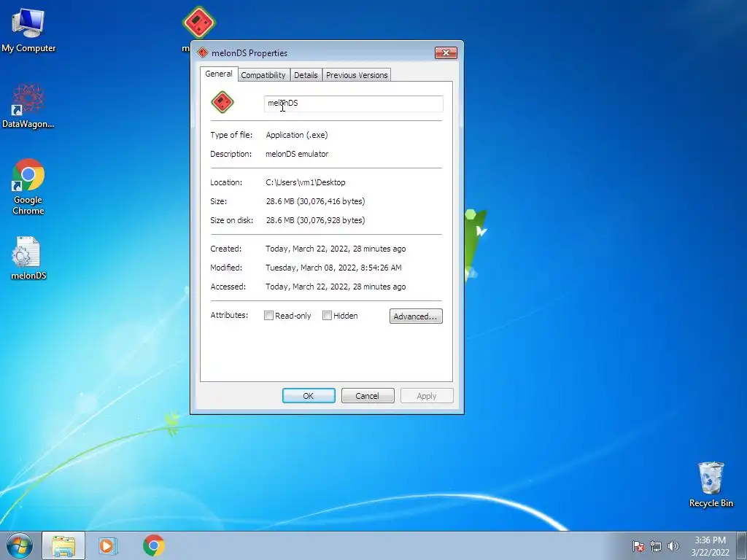Viewport: 747px width, 560px height.
Task: Open the network status tray icon
Action: click(656, 546)
